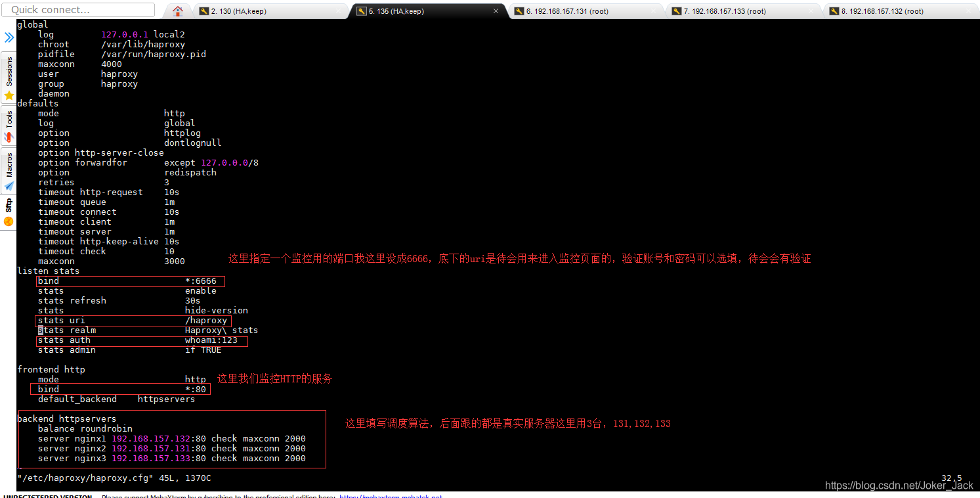The height and width of the screenshot is (498, 980).
Task: Close the 5. 135 (HA,keep) tab
Action: pyautogui.click(x=497, y=11)
